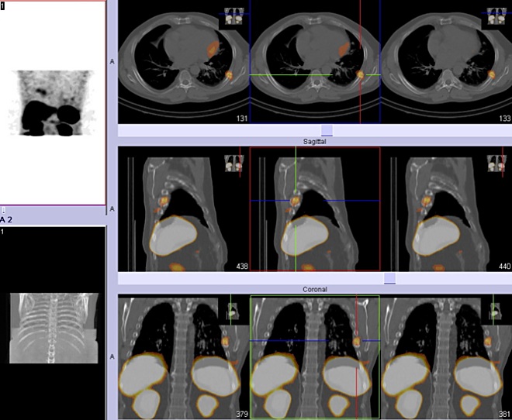
Task: Select coronal slice numbered 379
Action: point(184,356)
